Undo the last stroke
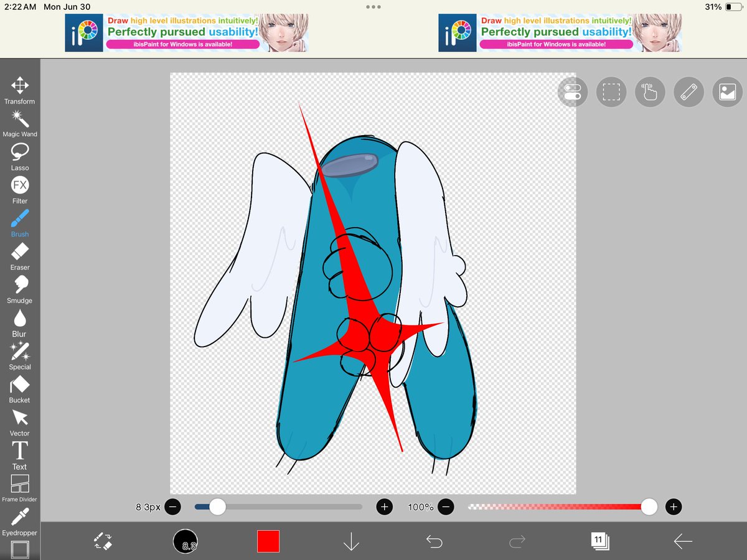 [434, 541]
